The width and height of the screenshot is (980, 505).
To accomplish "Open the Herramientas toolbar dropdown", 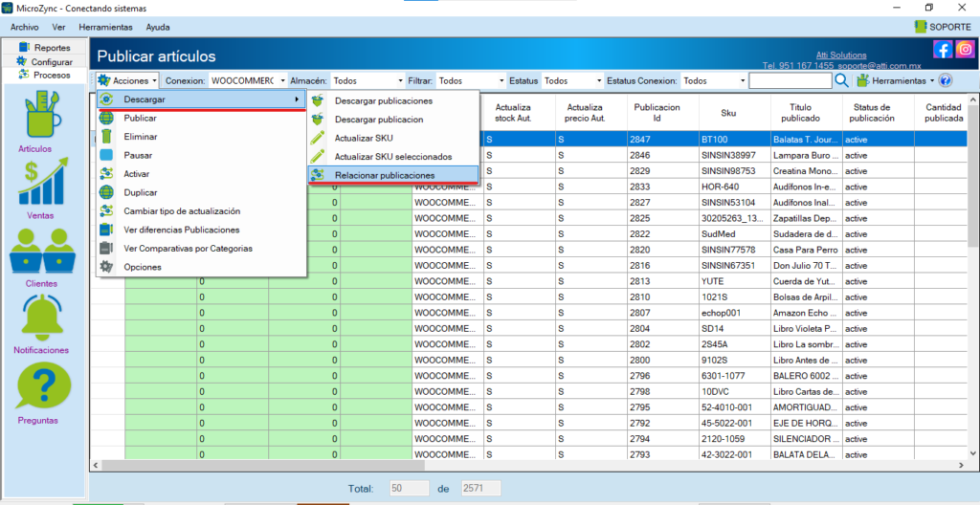I will tap(896, 80).
